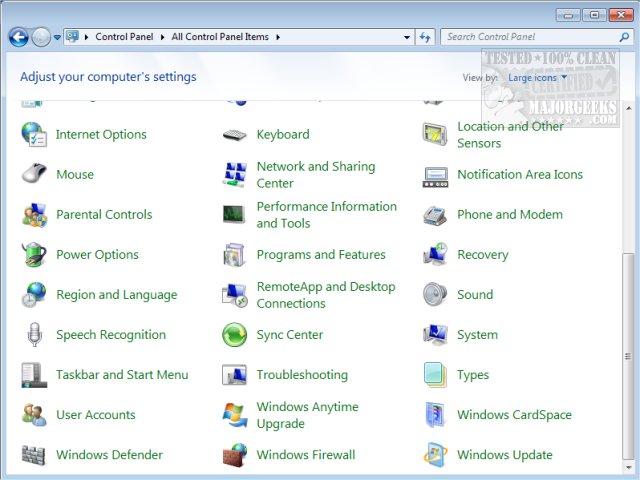Open recent pages dropdown near back button
The width and height of the screenshot is (640, 480).
57,37
